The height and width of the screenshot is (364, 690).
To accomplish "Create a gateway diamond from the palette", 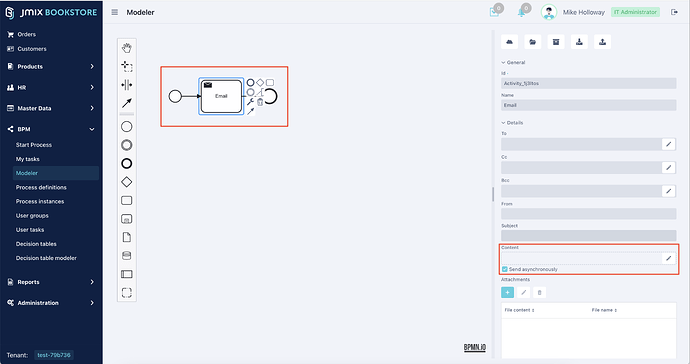I will 127,182.
